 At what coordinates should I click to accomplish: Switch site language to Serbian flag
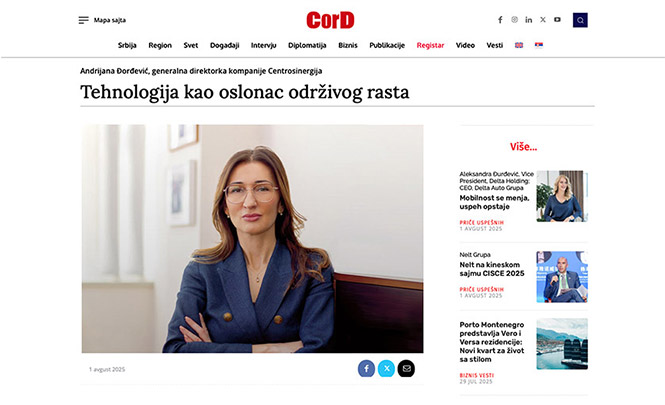539,45
